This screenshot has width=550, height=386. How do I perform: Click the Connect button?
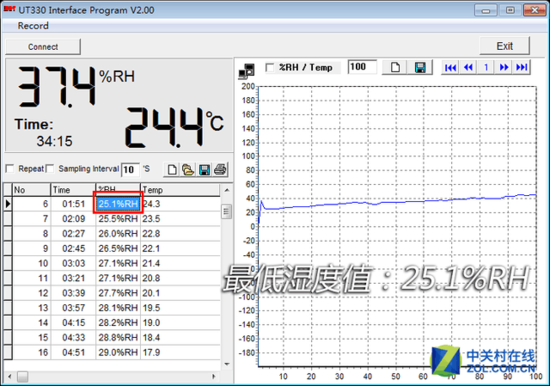pos(43,47)
